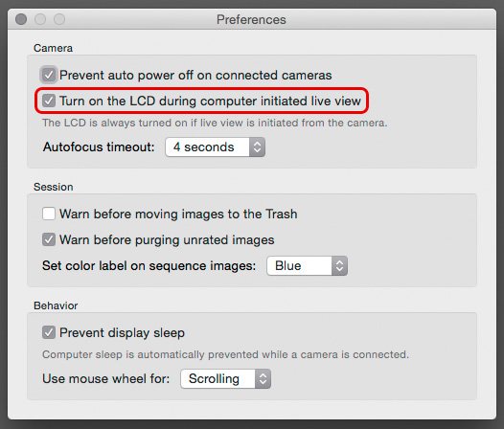Enable Warn before moving images to Trash checkbox
The image size is (504, 429).
(x=49, y=214)
